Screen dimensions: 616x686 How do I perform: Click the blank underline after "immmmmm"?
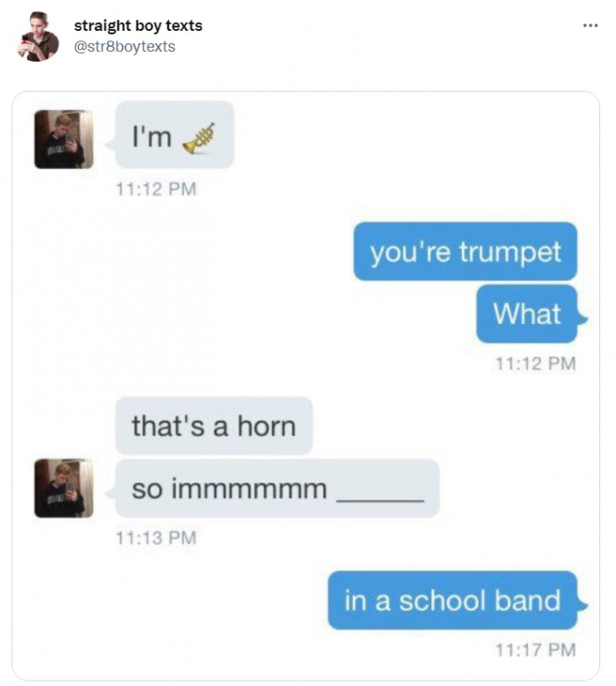pyautogui.click(x=380, y=499)
